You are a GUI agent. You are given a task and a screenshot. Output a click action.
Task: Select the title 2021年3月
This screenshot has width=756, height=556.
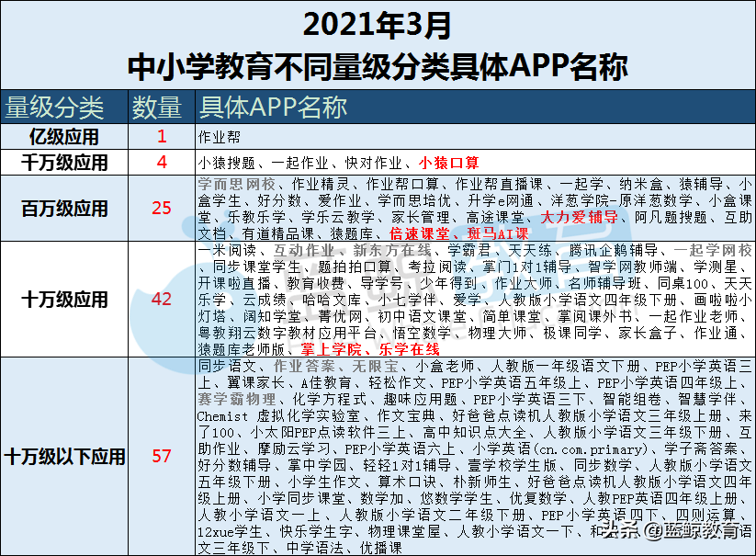click(377, 24)
